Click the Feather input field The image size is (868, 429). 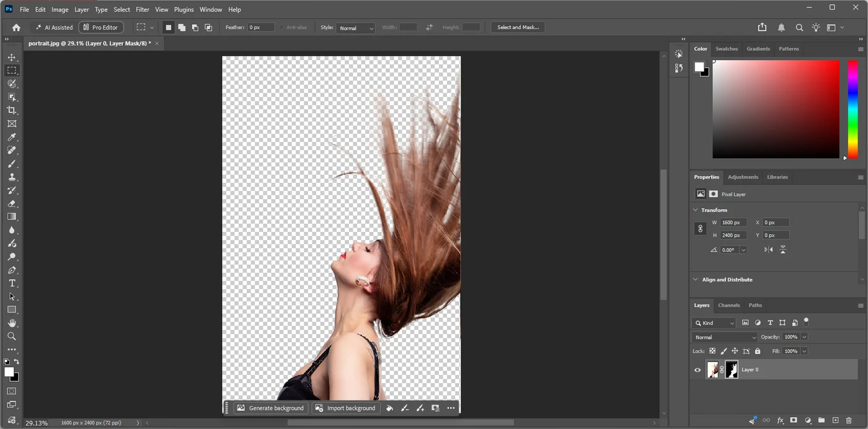pyautogui.click(x=262, y=27)
